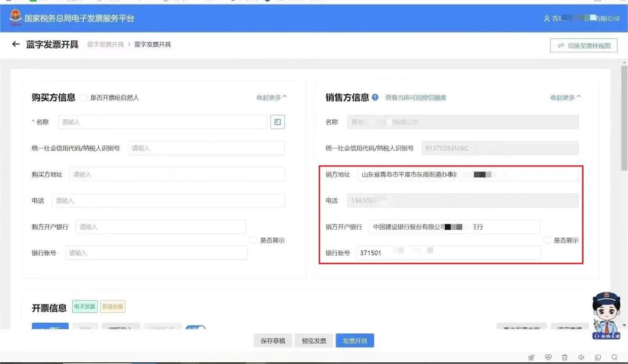Viewport: 628px width, 364px height.
Task: Click the speaker sound icon in status bar
Action: click(581, 357)
